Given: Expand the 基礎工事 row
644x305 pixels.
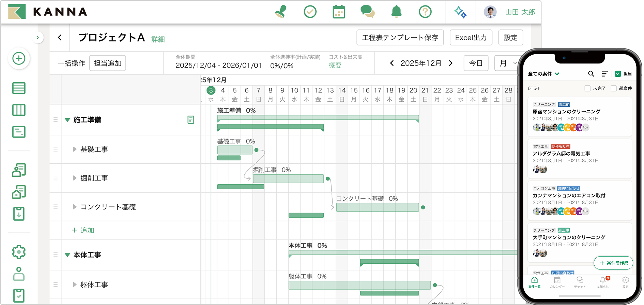Looking at the screenshot, I should click(x=74, y=149).
